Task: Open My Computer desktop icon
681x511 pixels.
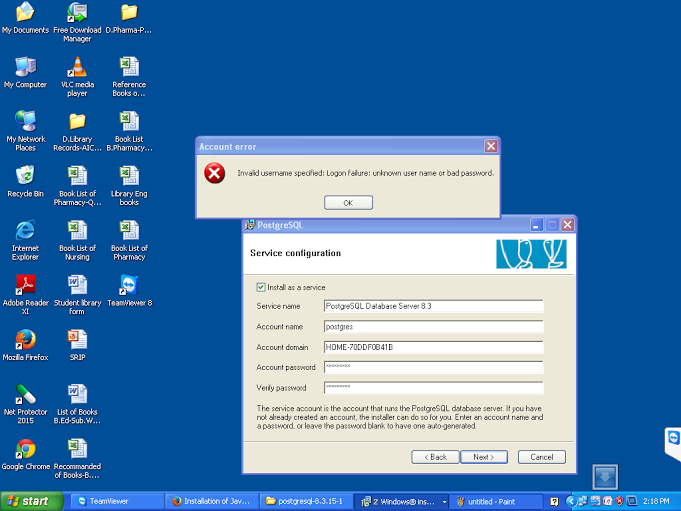Action: [25, 68]
